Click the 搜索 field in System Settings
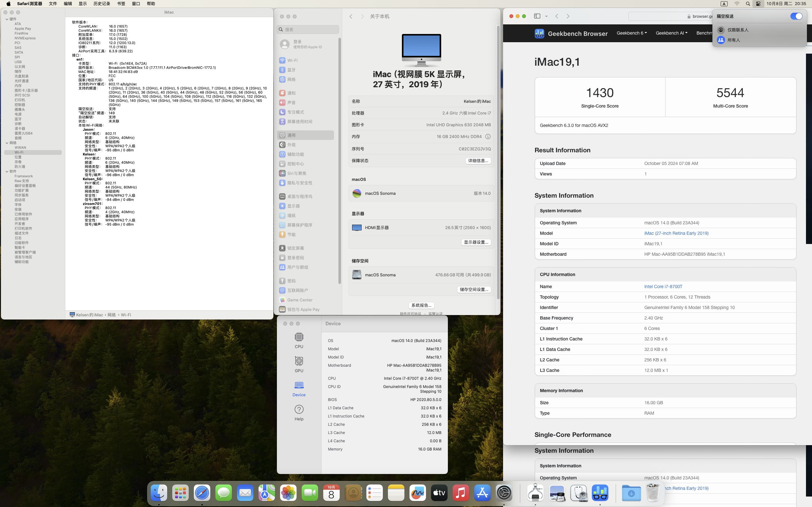Image resolution: width=812 pixels, height=507 pixels. (x=308, y=30)
